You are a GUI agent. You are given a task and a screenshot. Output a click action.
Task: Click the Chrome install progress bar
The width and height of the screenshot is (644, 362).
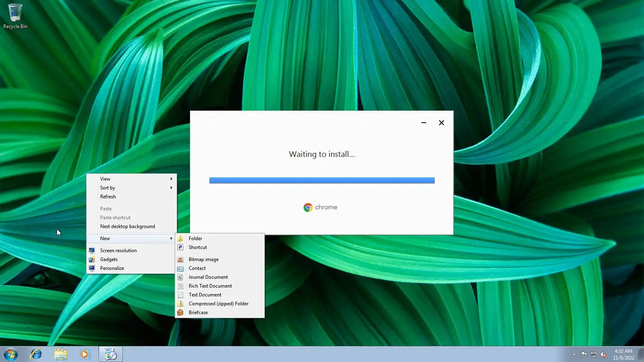click(322, 181)
